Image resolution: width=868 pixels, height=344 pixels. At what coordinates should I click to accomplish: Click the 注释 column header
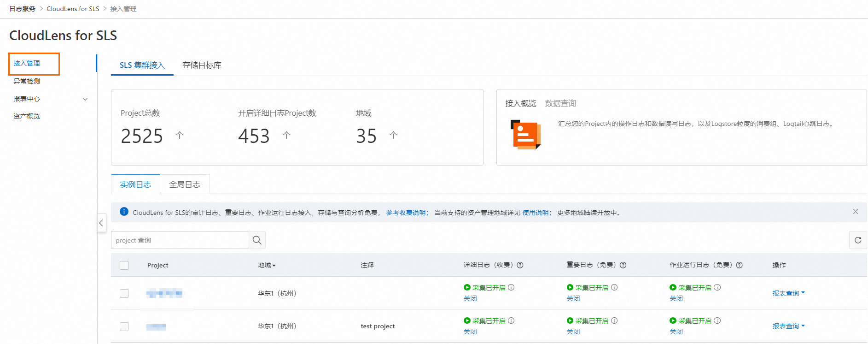pos(367,265)
